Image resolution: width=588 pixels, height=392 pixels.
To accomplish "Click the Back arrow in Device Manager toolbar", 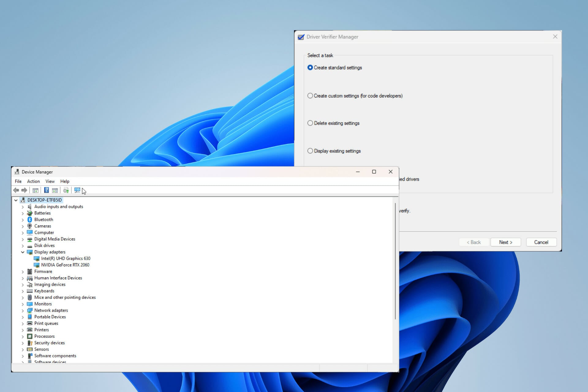I will click(x=16, y=190).
